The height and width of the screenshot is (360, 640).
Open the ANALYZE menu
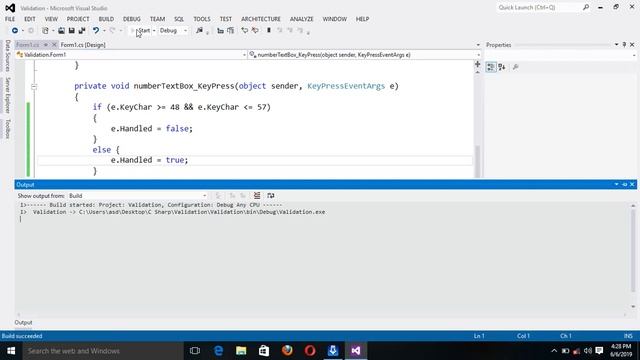[302, 19]
